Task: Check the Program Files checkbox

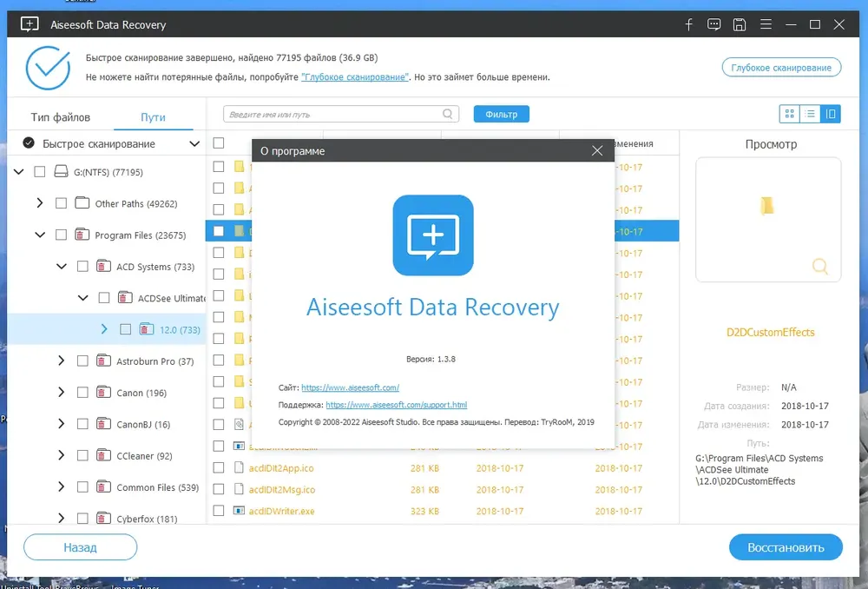Action: coord(61,235)
